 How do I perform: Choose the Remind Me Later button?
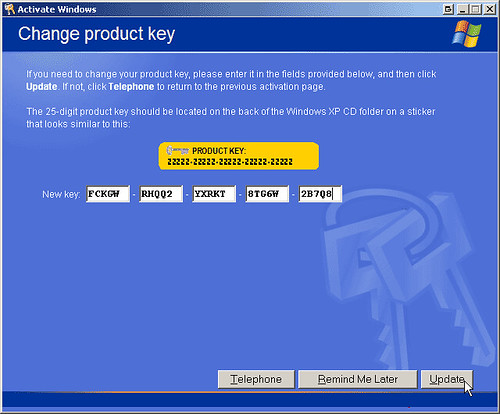(x=358, y=379)
